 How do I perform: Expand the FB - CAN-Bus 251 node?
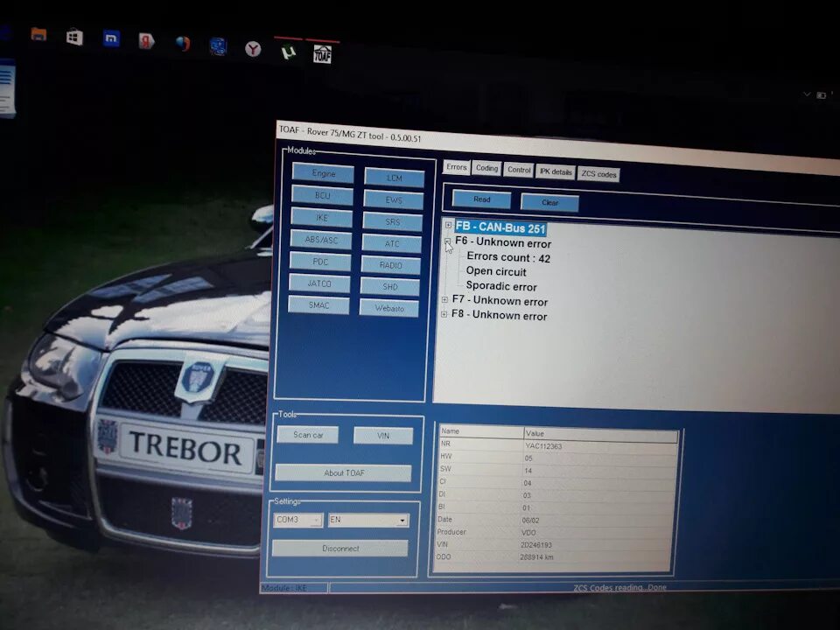[x=448, y=225]
